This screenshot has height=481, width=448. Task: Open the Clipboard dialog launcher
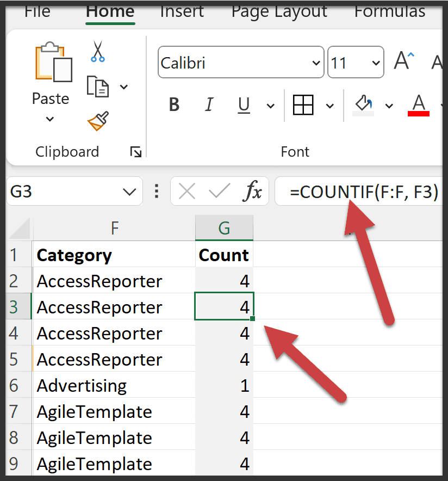click(135, 152)
